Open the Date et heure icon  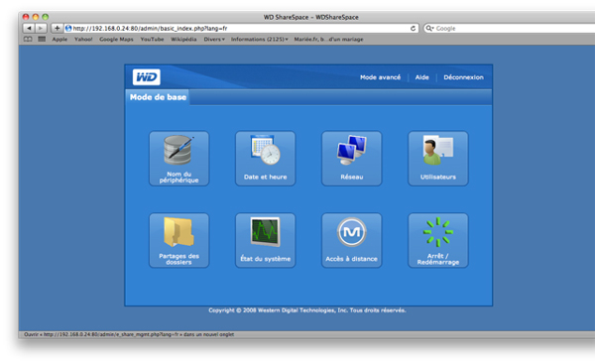point(265,159)
